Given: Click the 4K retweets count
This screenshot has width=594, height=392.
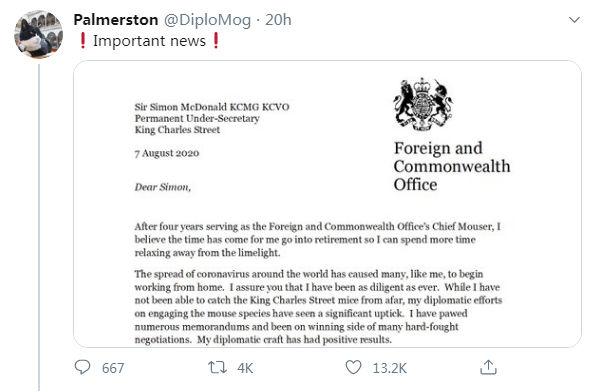Looking at the screenshot, I should coord(245,368).
